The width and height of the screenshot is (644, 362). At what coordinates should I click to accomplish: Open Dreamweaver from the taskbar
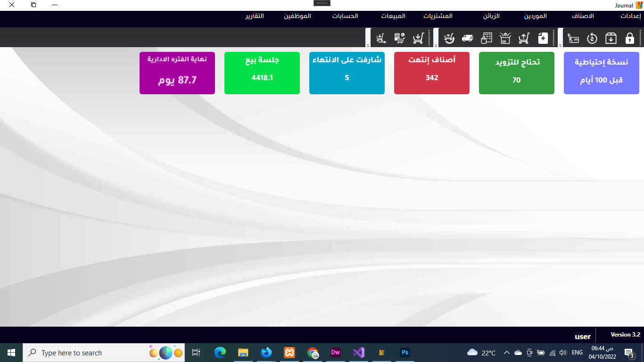point(336,353)
